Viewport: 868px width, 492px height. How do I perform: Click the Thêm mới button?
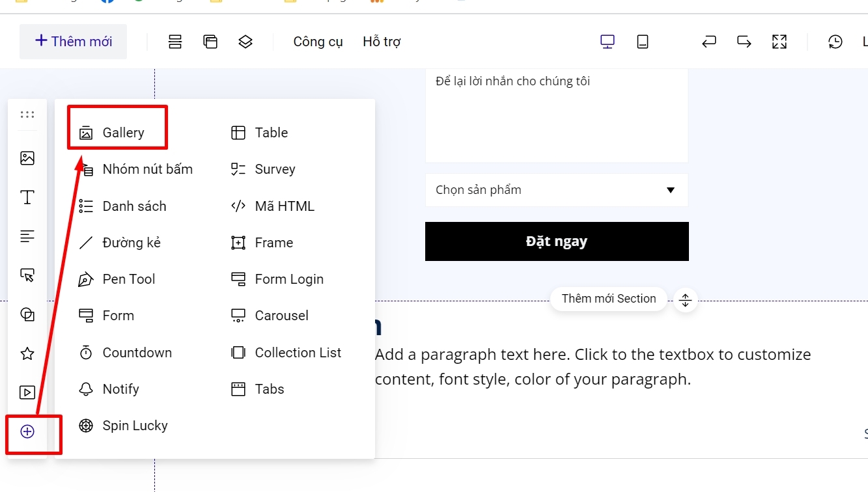(73, 42)
